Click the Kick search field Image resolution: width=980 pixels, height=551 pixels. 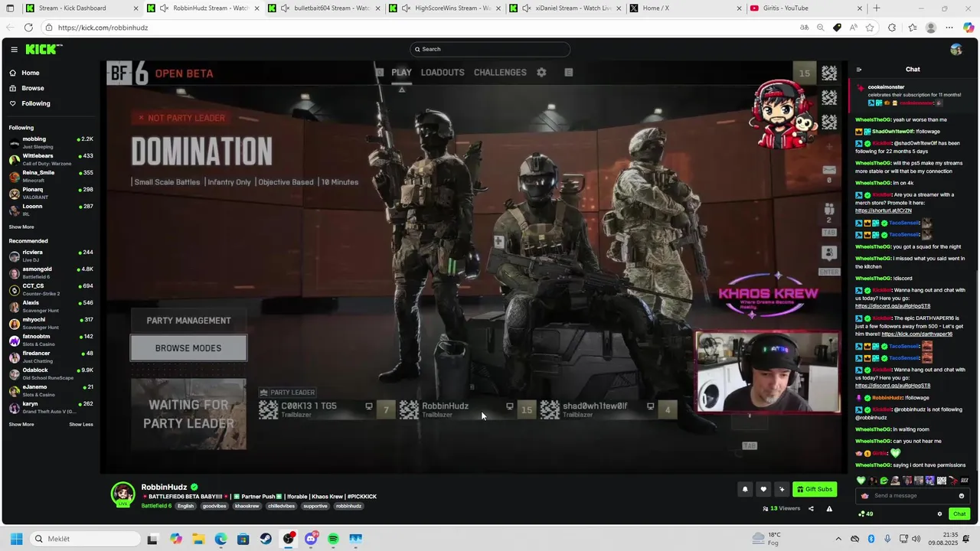pos(490,49)
